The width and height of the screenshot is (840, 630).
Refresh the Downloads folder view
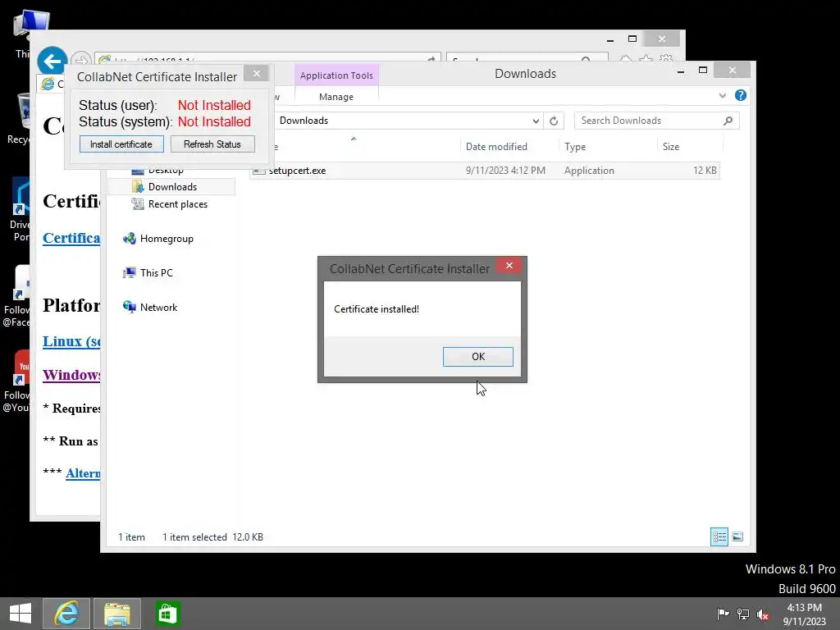[x=554, y=121]
